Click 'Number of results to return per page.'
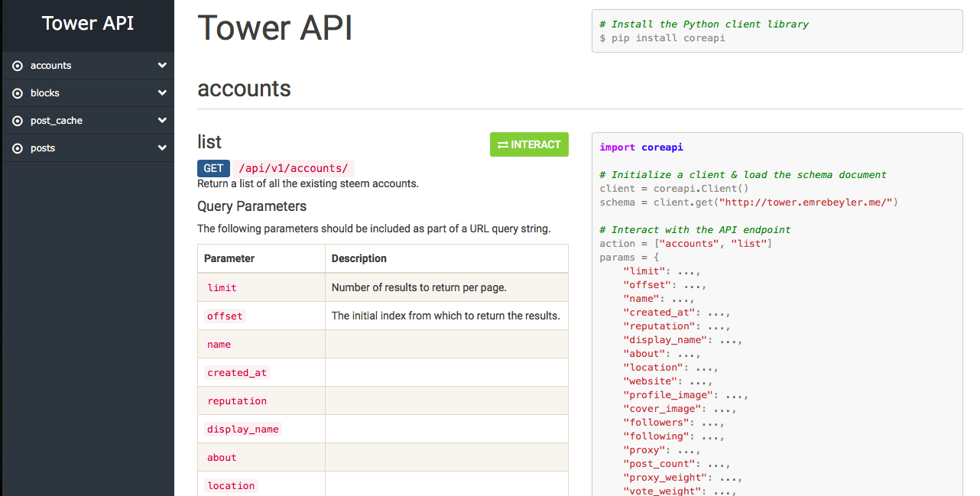Viewport: 980px width, 496px height. [419, 287]
